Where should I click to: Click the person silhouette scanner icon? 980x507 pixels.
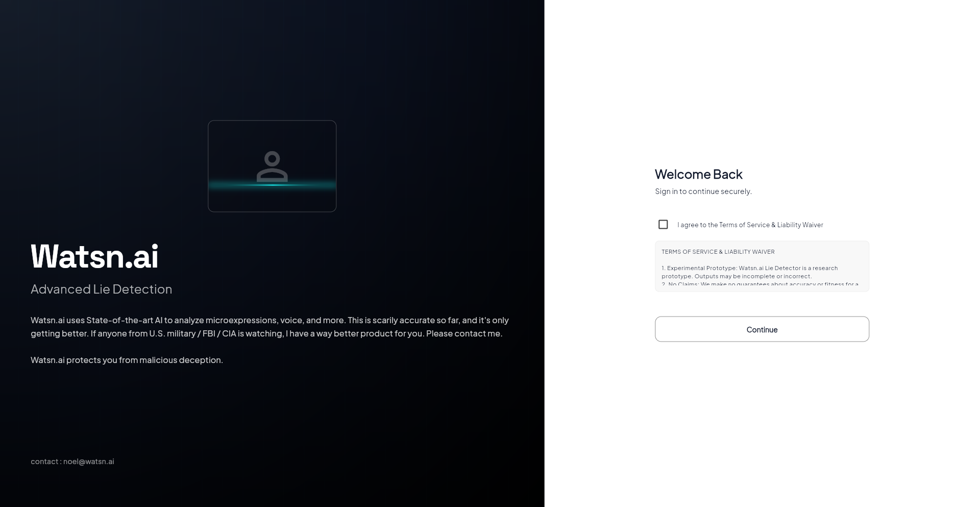click(272, 166)
